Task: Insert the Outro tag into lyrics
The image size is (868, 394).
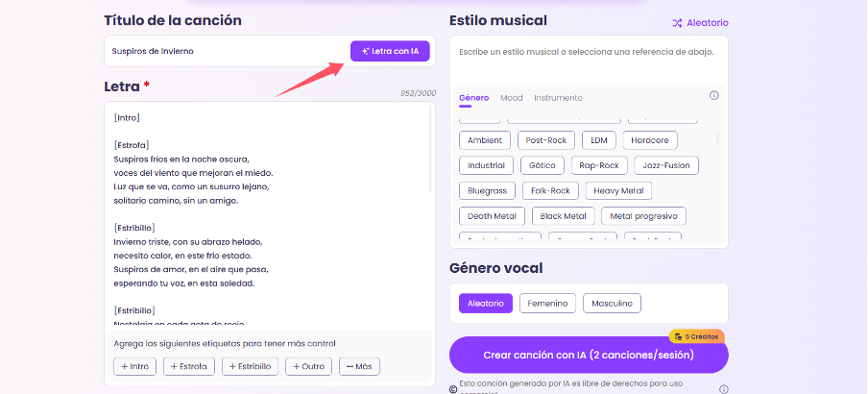Action: coord(308,366)
